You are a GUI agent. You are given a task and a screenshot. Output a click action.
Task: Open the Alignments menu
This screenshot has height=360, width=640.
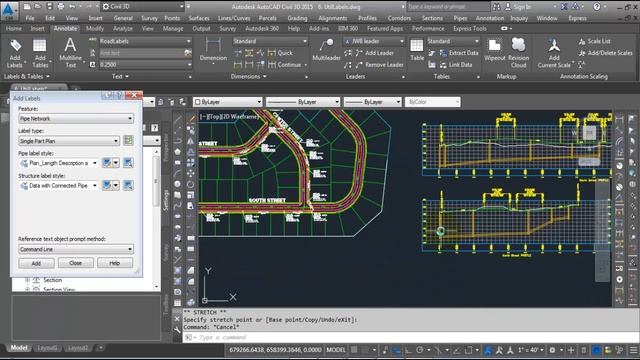coord(332,18)
